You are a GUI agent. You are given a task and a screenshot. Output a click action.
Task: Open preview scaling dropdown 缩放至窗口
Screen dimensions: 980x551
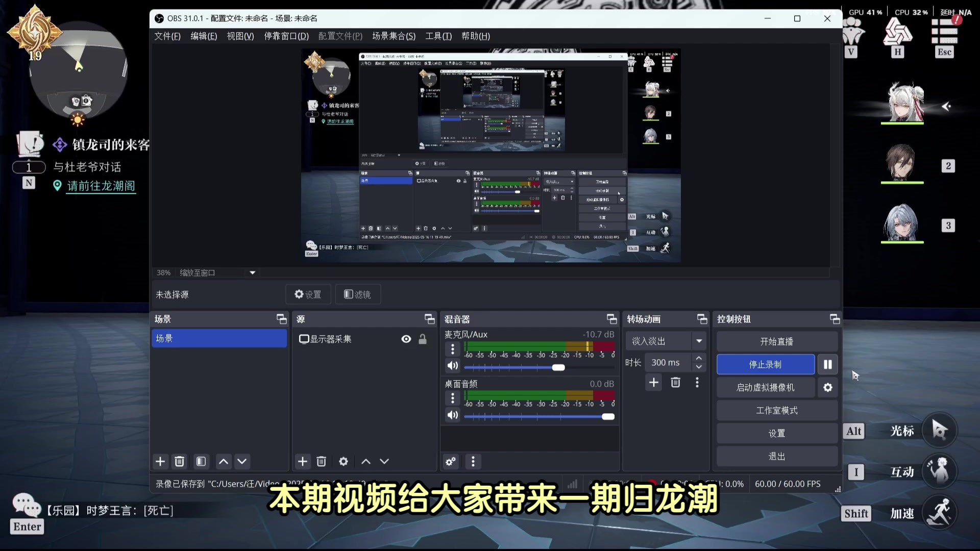(218, 273)
